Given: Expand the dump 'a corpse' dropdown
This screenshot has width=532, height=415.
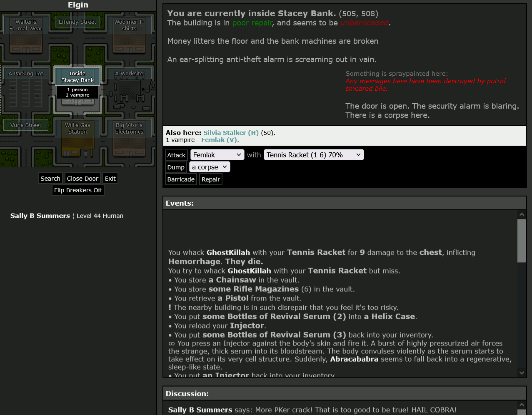Looking at the screenshot, I should coord(210,167).
